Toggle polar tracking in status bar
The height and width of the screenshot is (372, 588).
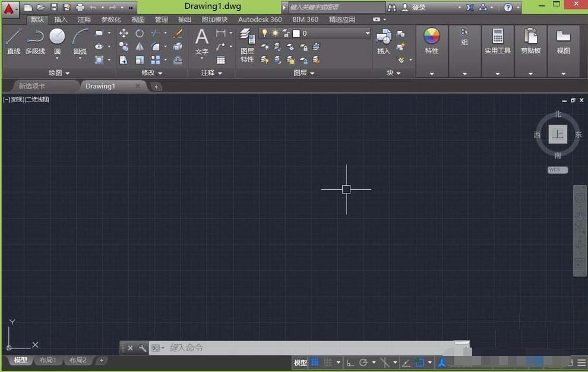pyautogui.click(x=363, y=363)
